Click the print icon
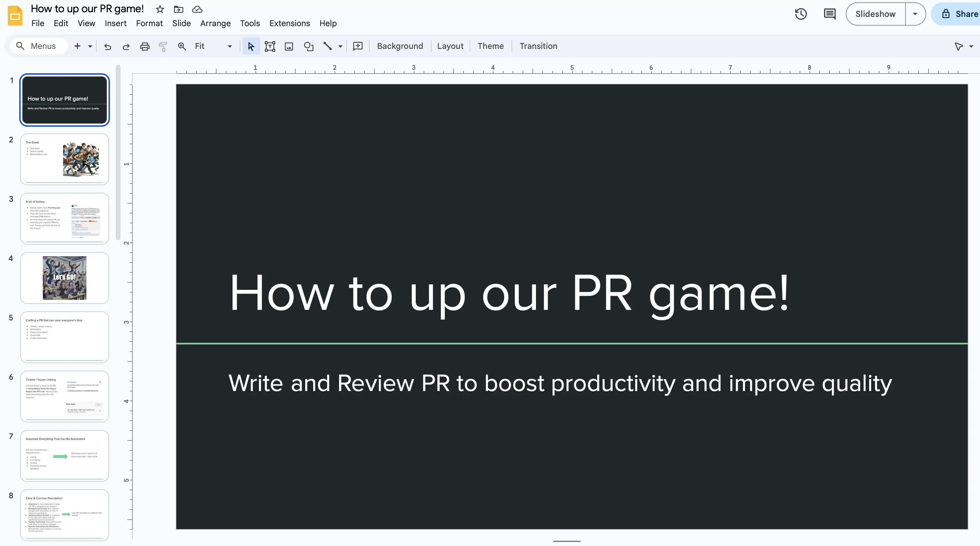This screenshot has height=546, width=980. [x=145, y=47]
